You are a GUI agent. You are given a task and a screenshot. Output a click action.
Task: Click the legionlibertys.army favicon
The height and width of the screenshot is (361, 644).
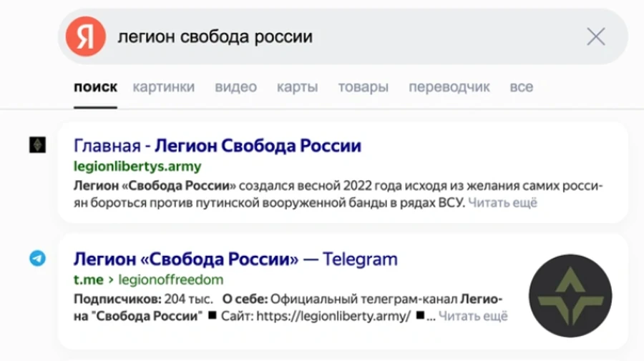(37, 145)
